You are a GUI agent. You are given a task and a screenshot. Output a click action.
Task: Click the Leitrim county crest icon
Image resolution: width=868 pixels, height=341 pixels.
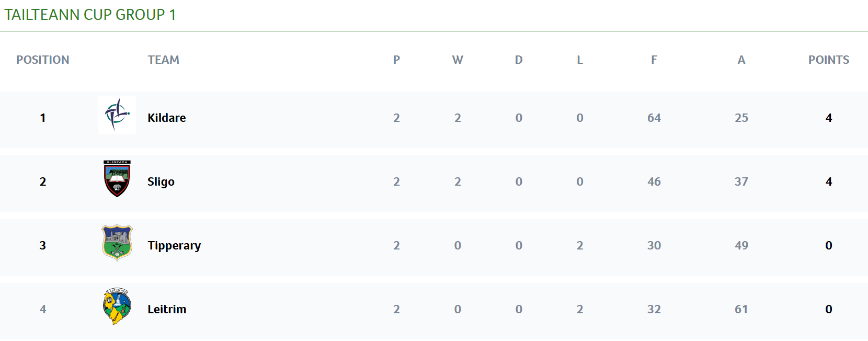[117, 306]
